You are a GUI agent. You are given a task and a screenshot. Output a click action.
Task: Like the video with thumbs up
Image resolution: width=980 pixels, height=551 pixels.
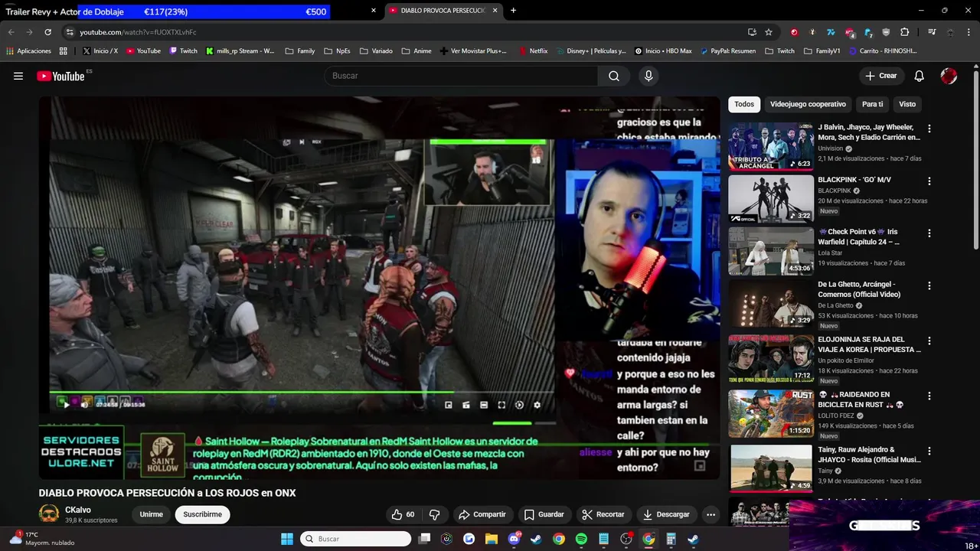click(x=403, y=514)
